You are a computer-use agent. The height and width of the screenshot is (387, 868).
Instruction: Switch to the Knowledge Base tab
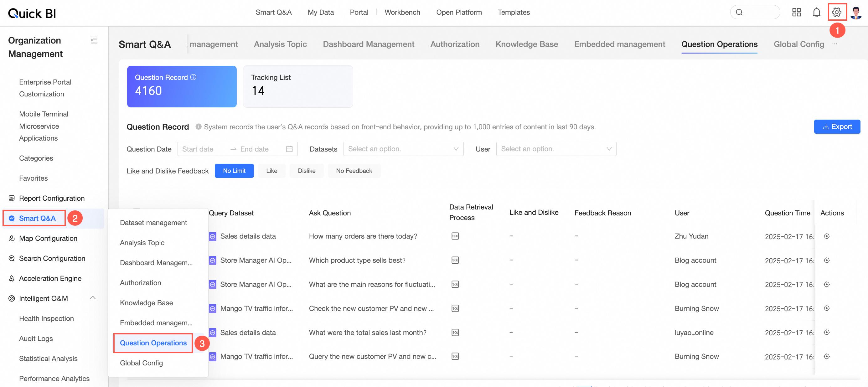pos(527,44)
